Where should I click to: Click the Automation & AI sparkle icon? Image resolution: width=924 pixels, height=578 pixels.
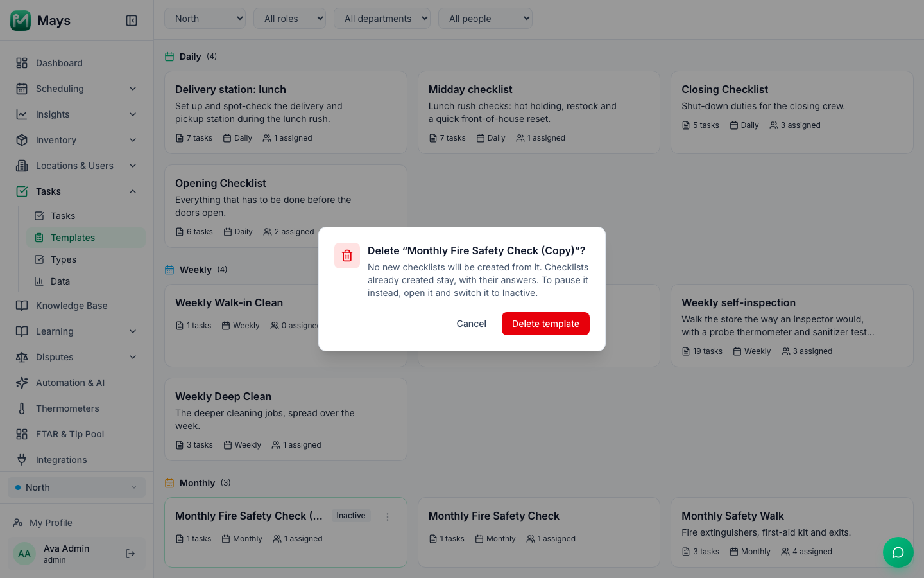(22, 383)
